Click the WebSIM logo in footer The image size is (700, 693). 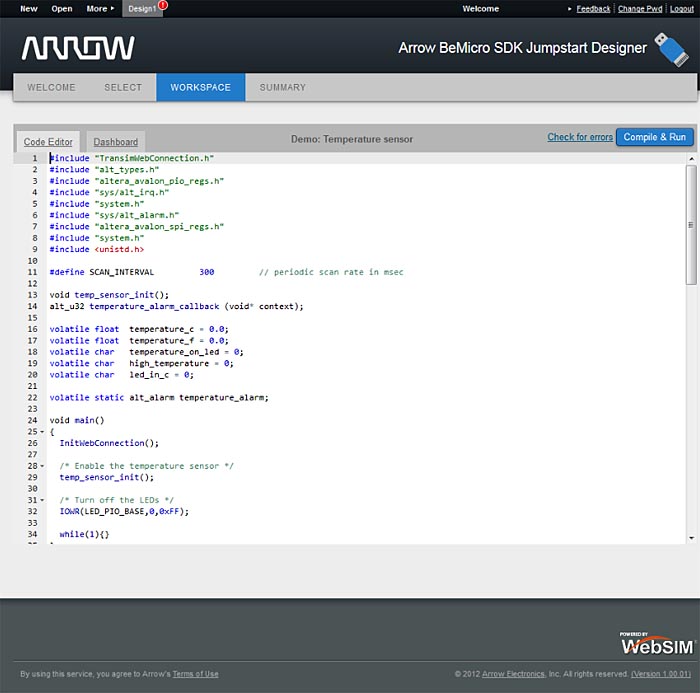tap(658, 644)
